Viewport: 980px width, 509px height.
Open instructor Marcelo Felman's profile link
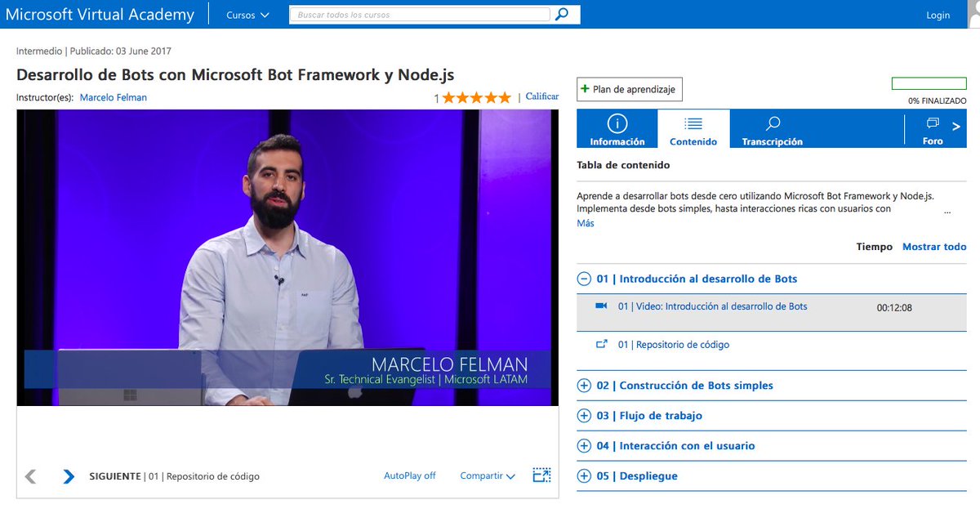tap(114, 97)
